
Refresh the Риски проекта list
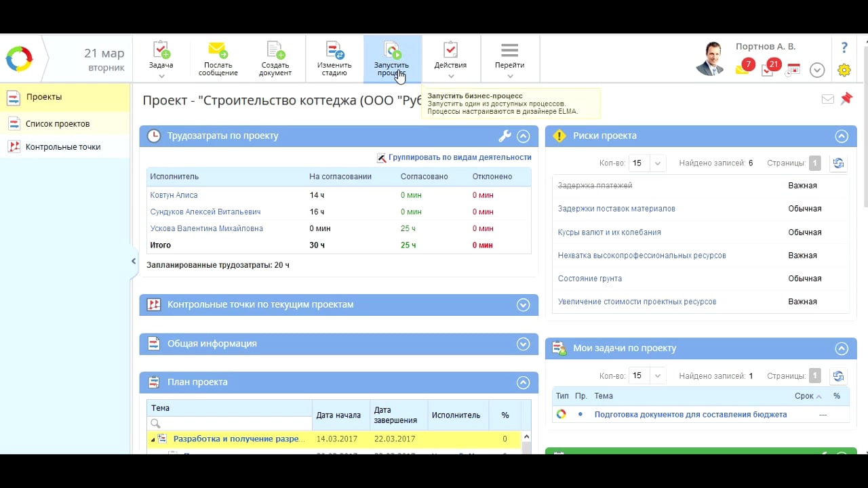coord(838,163)
